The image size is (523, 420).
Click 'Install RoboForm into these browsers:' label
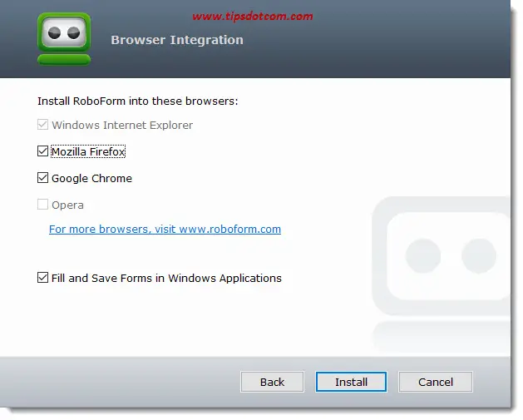point(138,101)
